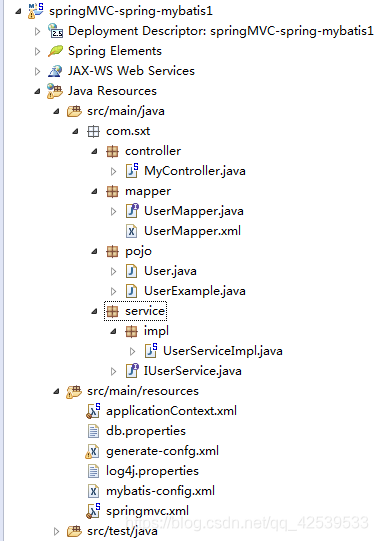Expand UserMapper.java members
This screenshot has height=541, width=378.
(x=113, y=212)
